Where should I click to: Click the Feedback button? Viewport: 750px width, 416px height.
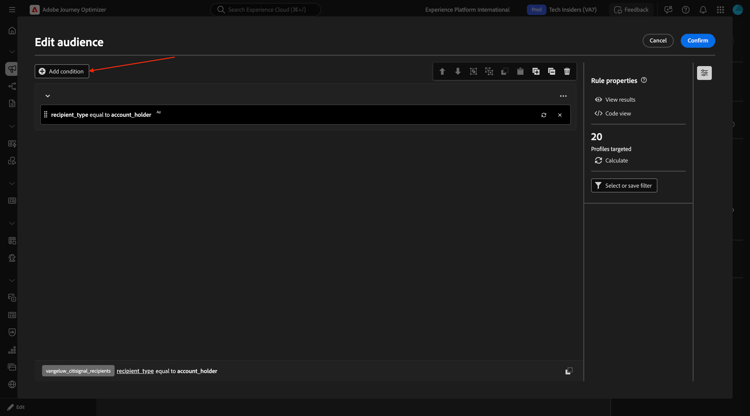(631, 10)
